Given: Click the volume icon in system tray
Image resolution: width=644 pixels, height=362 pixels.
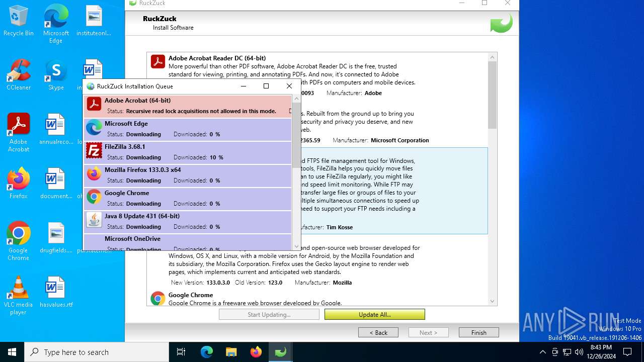Looking at the screenshot, I should [579, 352].
